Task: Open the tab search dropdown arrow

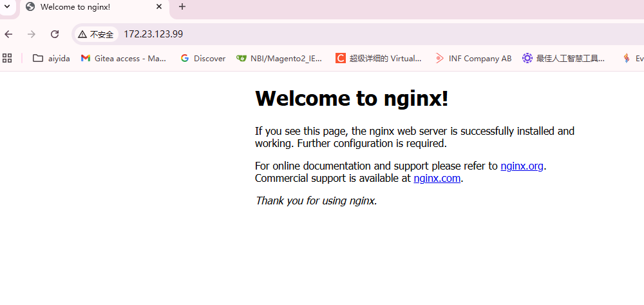Action: click(x=7, y=6)
